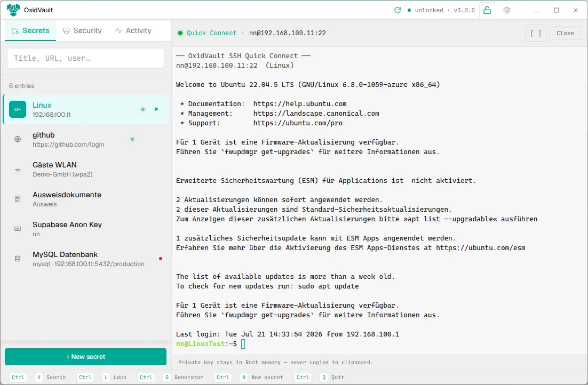Minimize the OxidVault window

tap(537, 10)
